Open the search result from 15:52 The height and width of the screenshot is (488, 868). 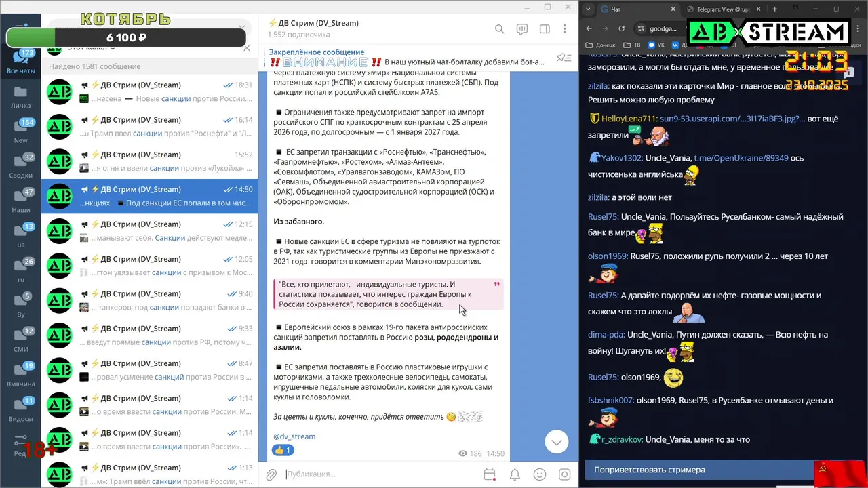point(150,161)
